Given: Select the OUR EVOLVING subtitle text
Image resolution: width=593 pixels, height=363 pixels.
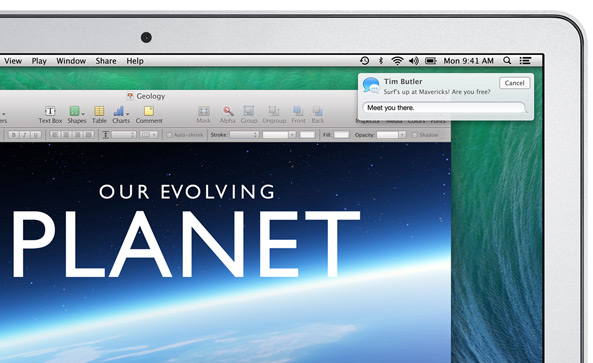Looking at the screenshot, I should [x=187, y=192].
